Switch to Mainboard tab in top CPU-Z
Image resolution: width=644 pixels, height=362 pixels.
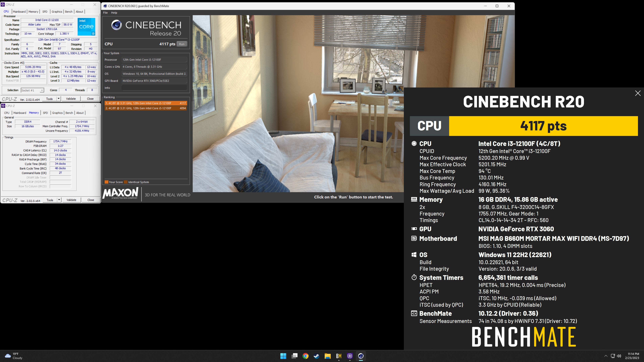pyautogui.click(x=19, y=12)
